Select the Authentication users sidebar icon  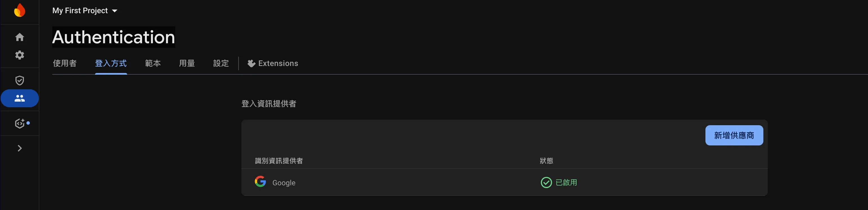(x=19, y=98)
